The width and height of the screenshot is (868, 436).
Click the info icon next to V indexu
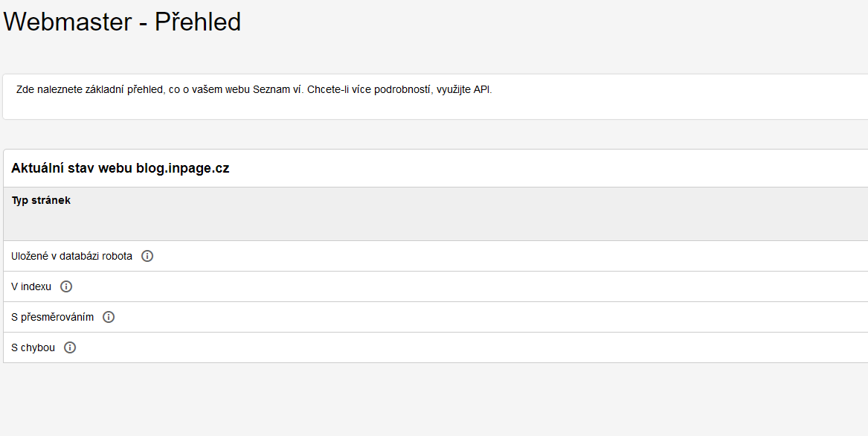[x=66, y=286]
